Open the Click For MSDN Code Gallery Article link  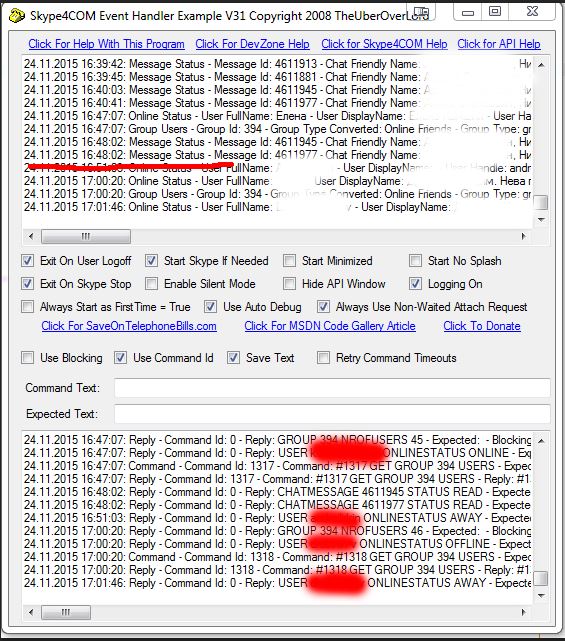click(330, 326)
